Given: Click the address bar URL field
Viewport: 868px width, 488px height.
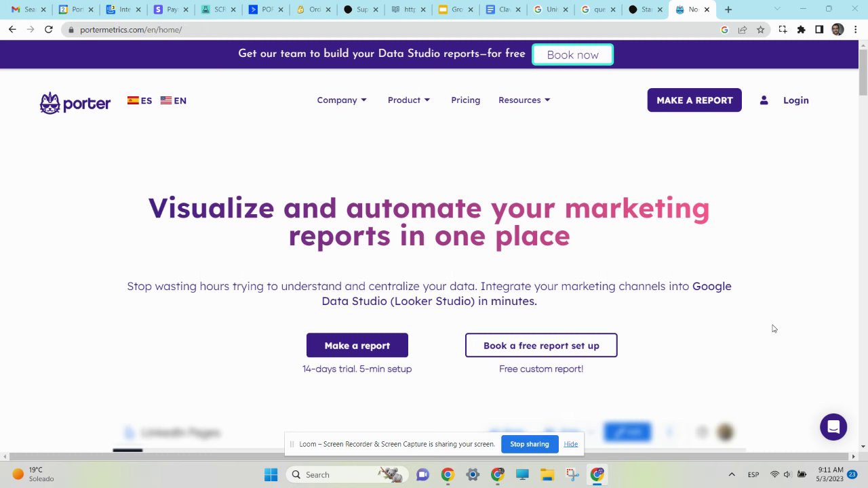Looking at the screenshot, I should tap(393, 30).
